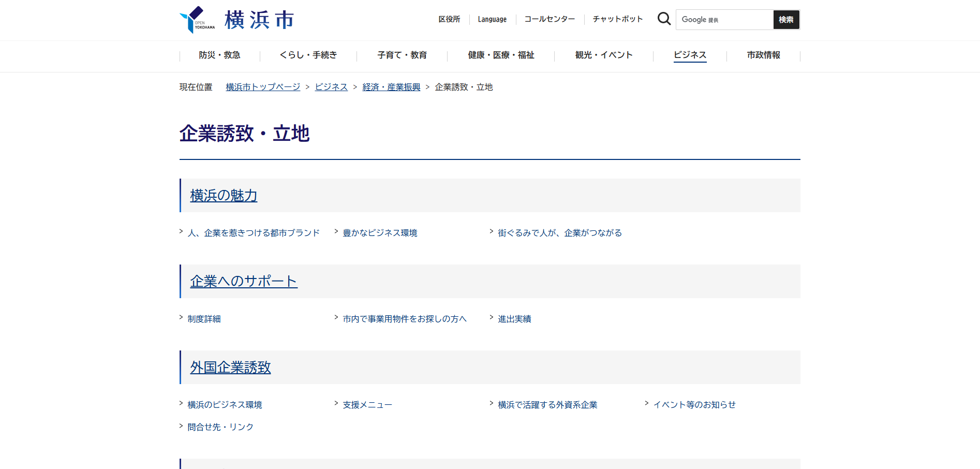This screenshot has height=469, width=980.
Task: Select the ビジネス menu item
Action: 690,55
